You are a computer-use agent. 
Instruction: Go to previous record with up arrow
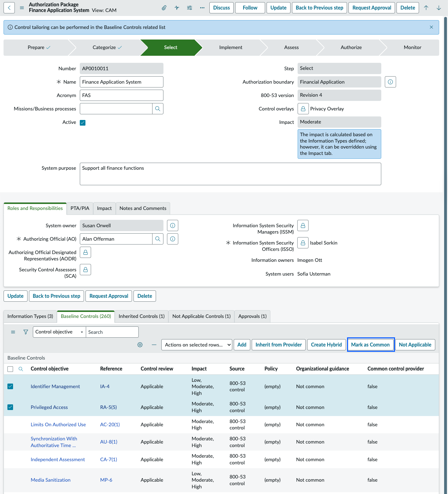click(426, 8)
